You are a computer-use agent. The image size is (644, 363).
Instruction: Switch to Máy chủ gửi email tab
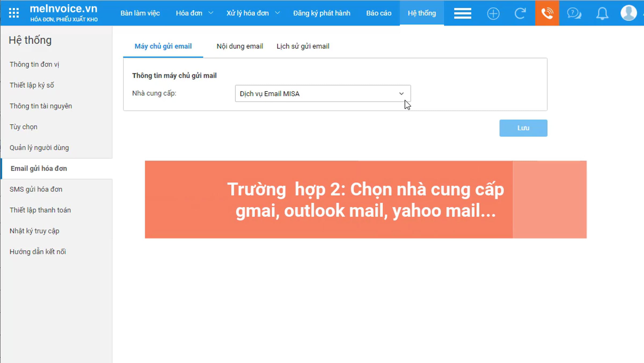coord(163,46)
